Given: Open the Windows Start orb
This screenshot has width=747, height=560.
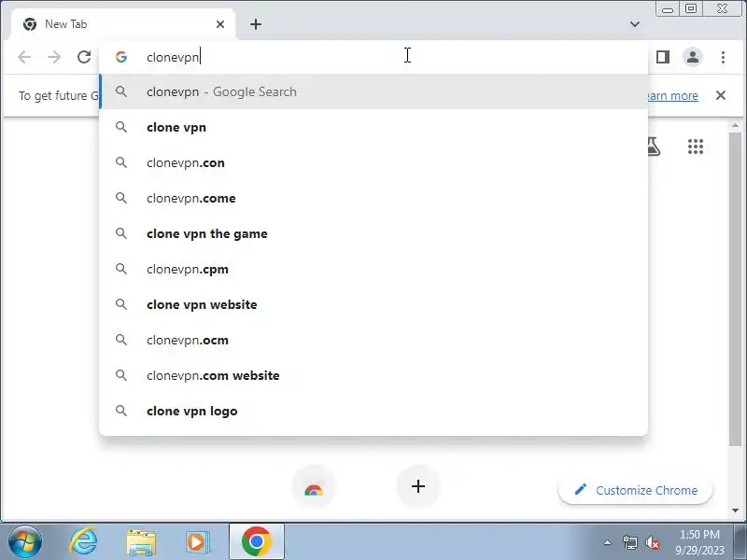Looking at the screenshot, I should [25, 542].
